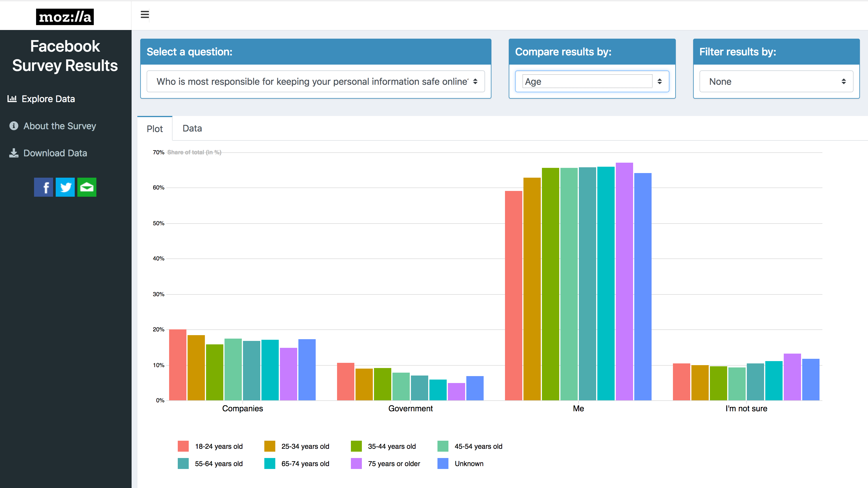Click the 75 or older bar under I'm not sure

(x=792, y=377)
